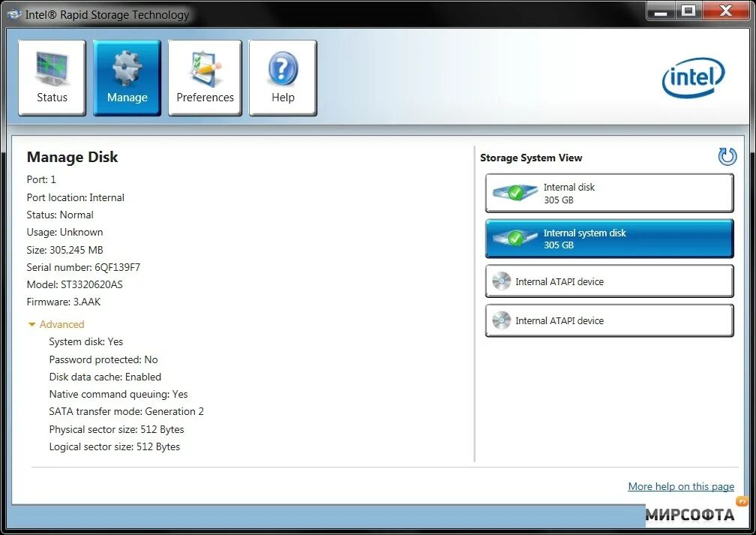The height and width of the screenshot is (535, 756).
Task: Open the Preferences tab
Action: [205, 78]
